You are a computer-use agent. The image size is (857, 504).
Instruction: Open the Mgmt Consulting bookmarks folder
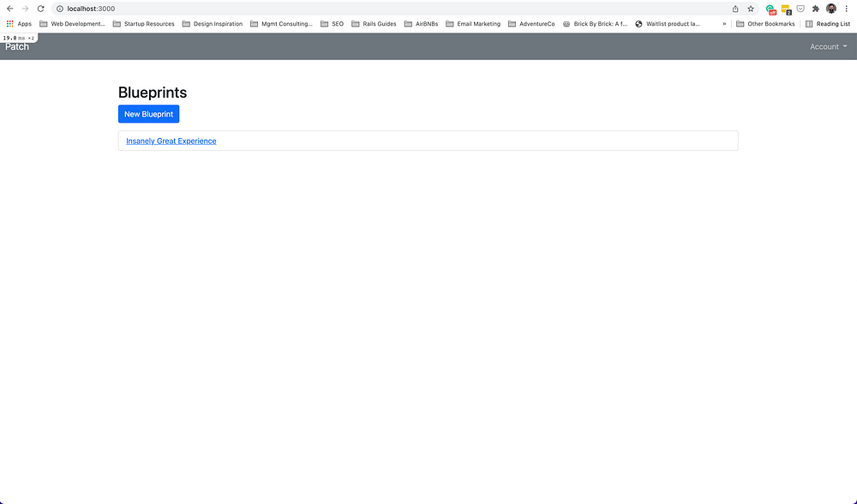pyautogui.click(x=281, y=24)
